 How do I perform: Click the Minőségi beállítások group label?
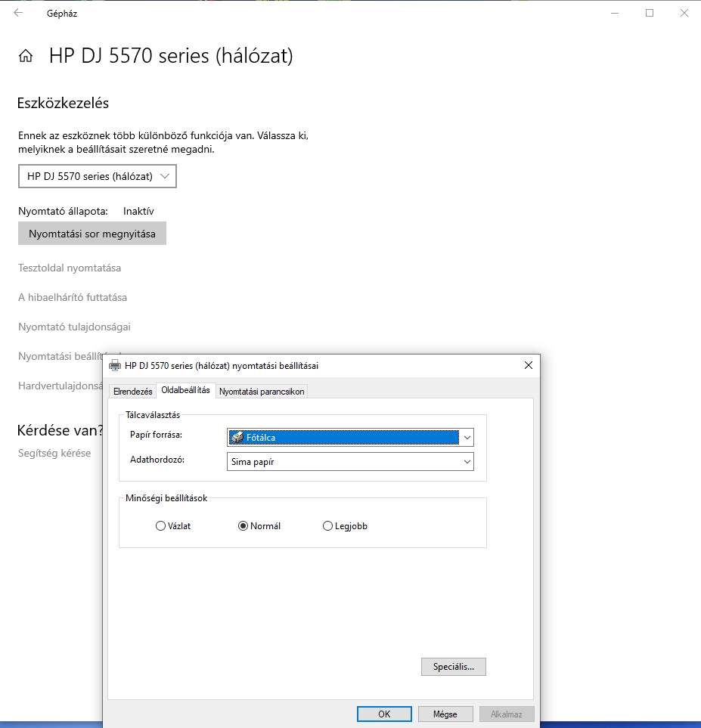point(166,498)
